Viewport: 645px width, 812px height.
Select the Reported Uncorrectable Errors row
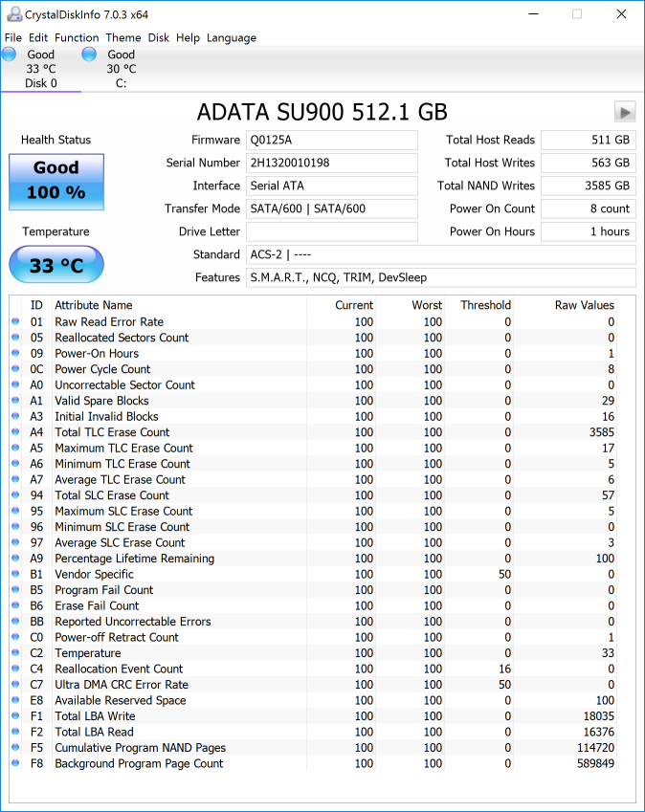coord(314,622)
